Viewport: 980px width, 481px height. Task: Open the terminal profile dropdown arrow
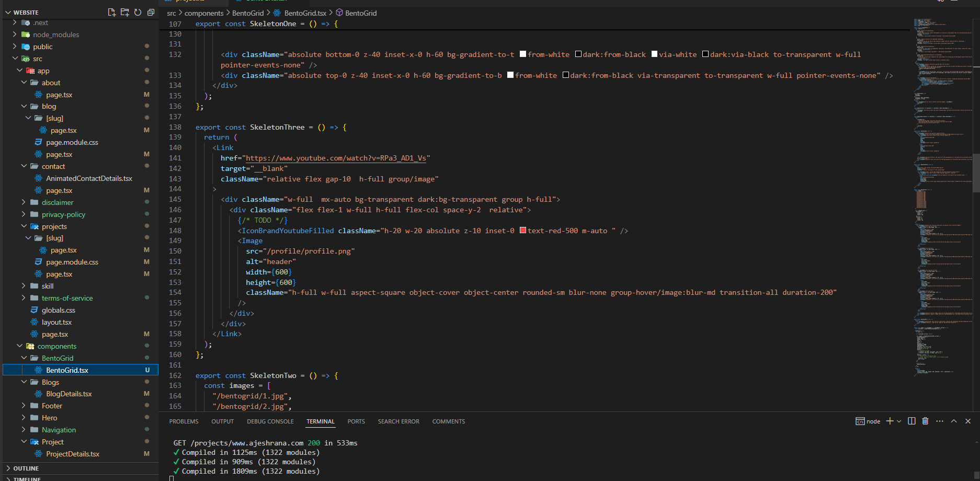point(898,421)
